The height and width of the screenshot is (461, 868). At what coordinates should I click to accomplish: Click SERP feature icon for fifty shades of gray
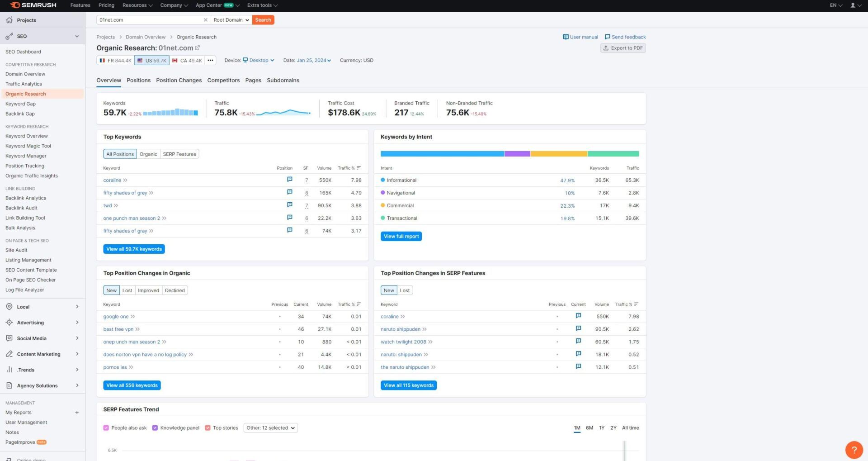pos(290,230)
